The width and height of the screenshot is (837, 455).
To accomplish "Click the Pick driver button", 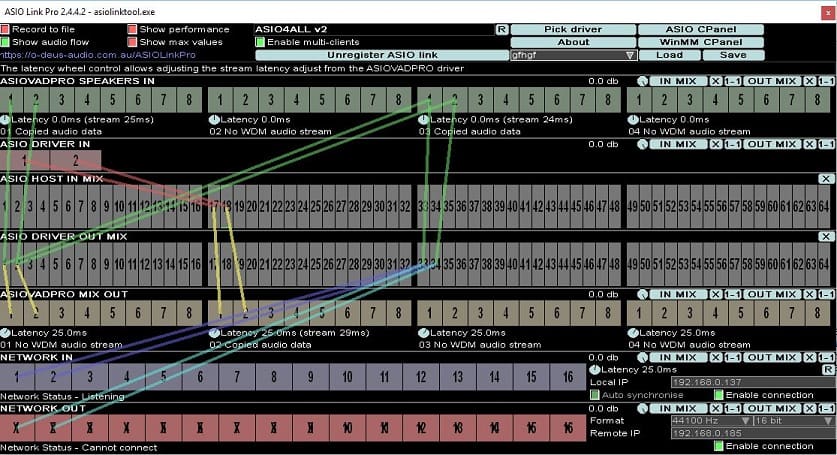I will pos(573,29).
